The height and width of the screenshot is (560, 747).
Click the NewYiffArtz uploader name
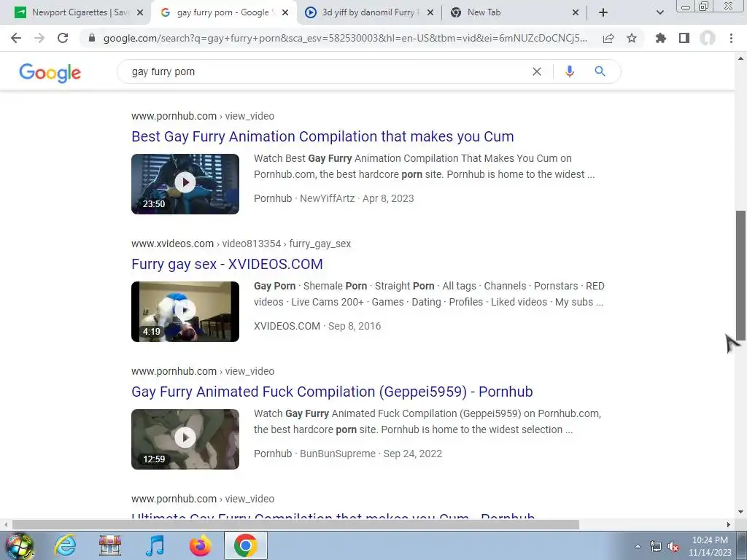tap(328, 198)
